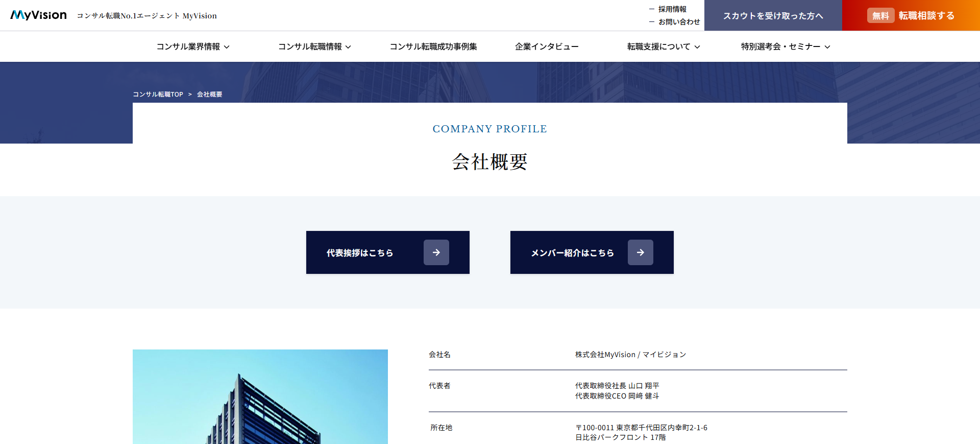Expand コンサル転職情報 dropdown chevron
This screenshot has width=980, height=444.
pos(348,47)
